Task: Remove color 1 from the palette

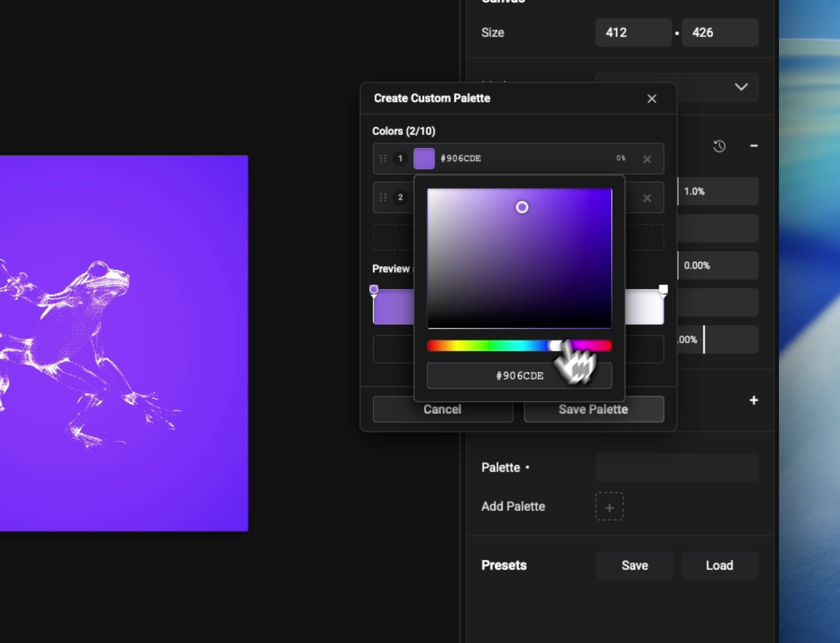Action: (647, 159)
